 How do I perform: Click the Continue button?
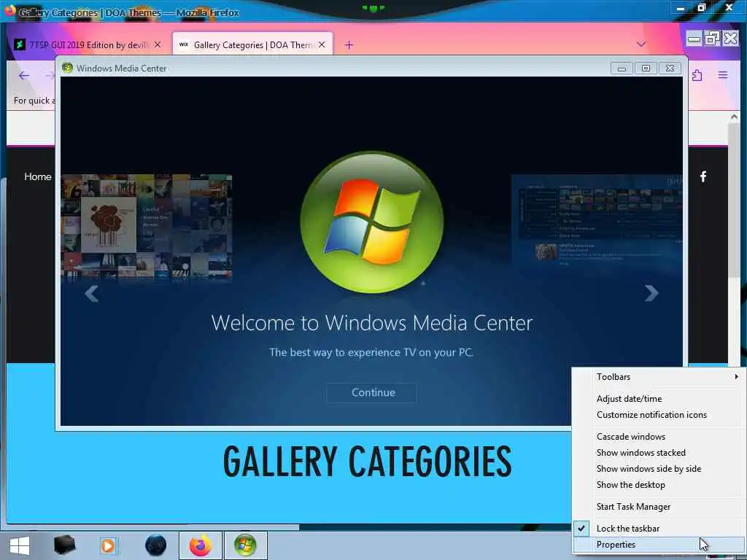click(372, 393)
